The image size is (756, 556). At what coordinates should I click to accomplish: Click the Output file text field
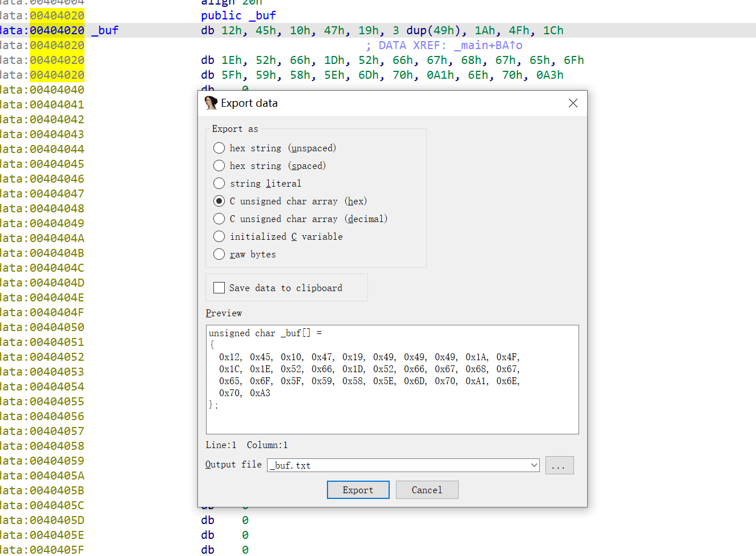(x=398, y=465)
